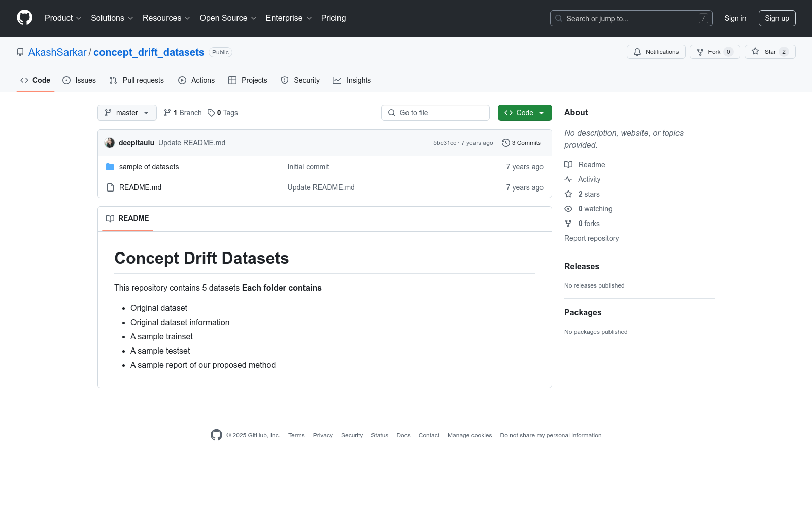Switch to the Insights tab
Image resolution: width=812 pixels, height=508 pixels.
click(x=352, y=80)
